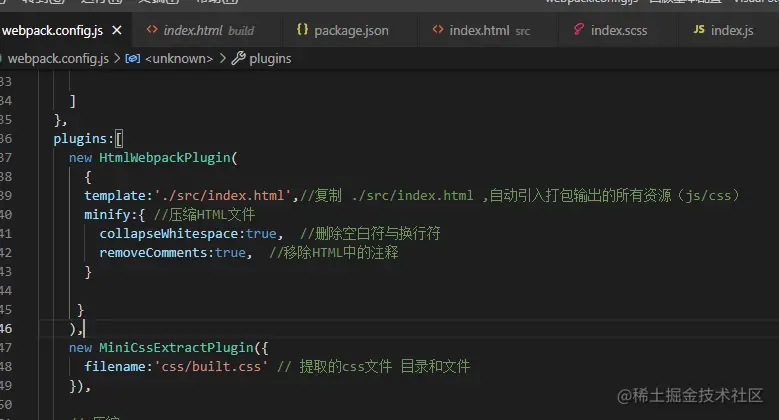Click true value after removeComments
The height and width of the screenshot is (420, 779).
click(x=231, y=252)
